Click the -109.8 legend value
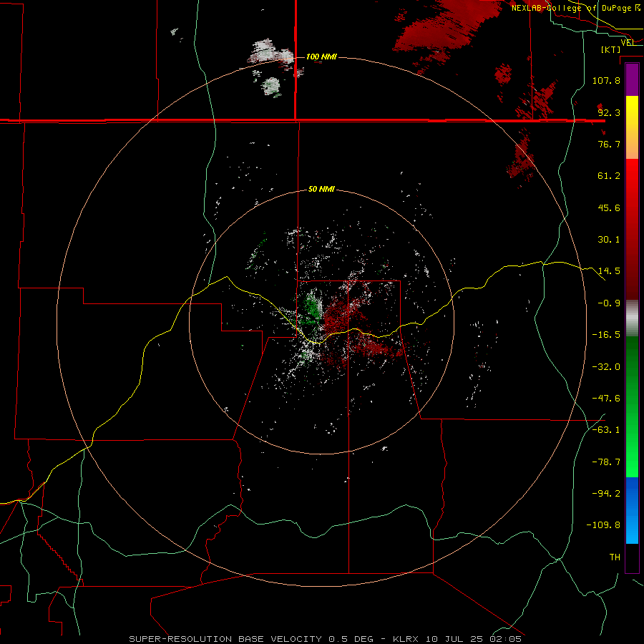Image resolution: width=644 pixels, height=644 pixels. (x=603, y=525)
